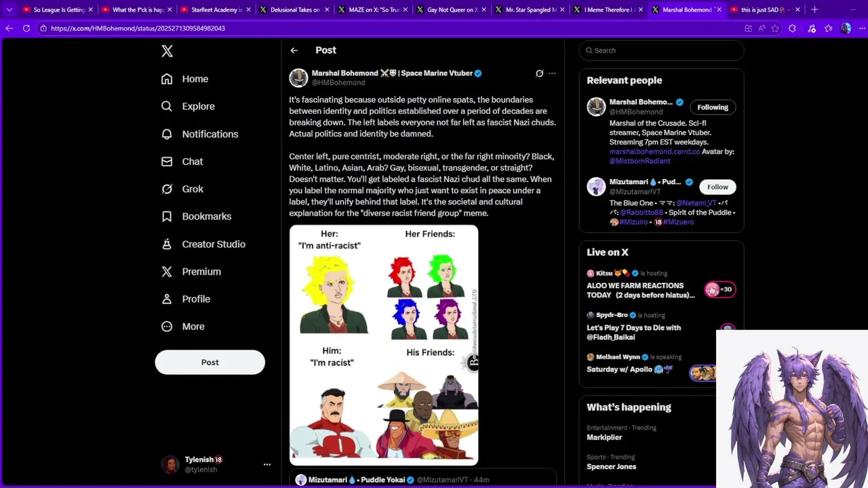Viewport: 868px width, 488px height.
Task: Reload the page with the refresh icon
Action: (x=26, y=28)
